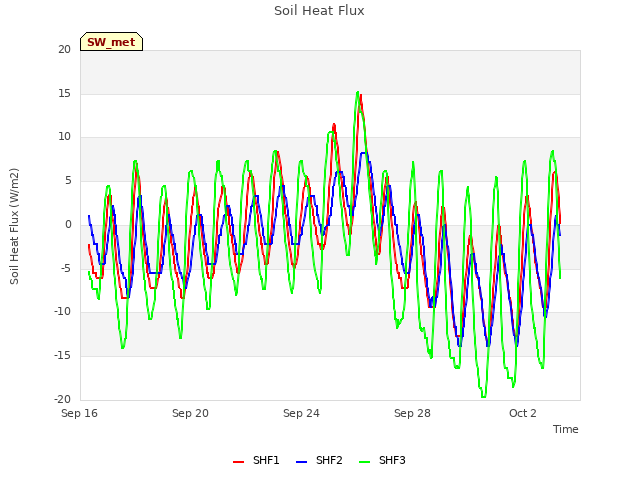
Task: Click the 0 y-axis tick label
Action: pos(68,224)
